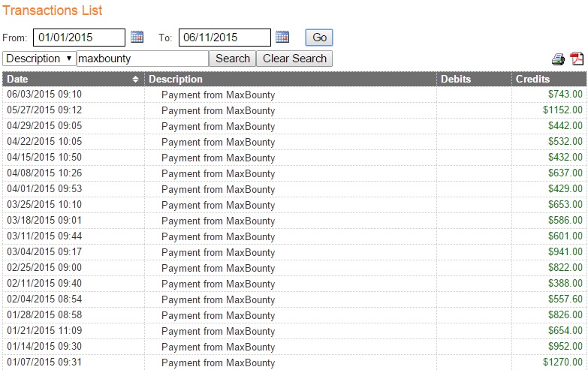Viewport: 588px width, 370px height.
Task: Focus the To date field
Action: click(x=224, y=38)
